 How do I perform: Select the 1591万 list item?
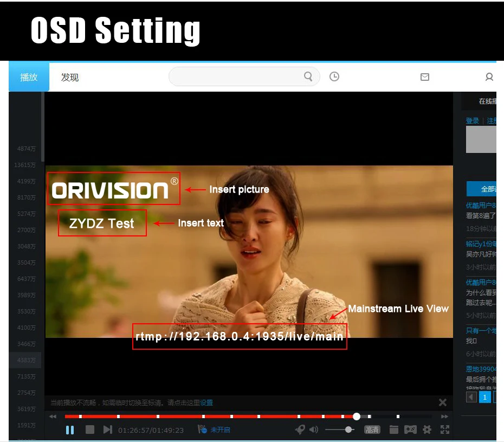click(27, 425)
